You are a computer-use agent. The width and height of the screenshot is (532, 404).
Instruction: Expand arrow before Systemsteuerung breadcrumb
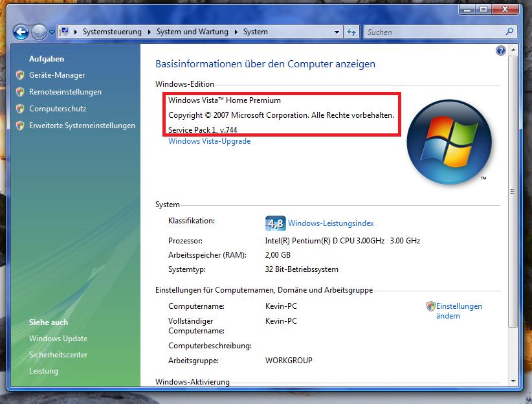click(x=75, y=32)
